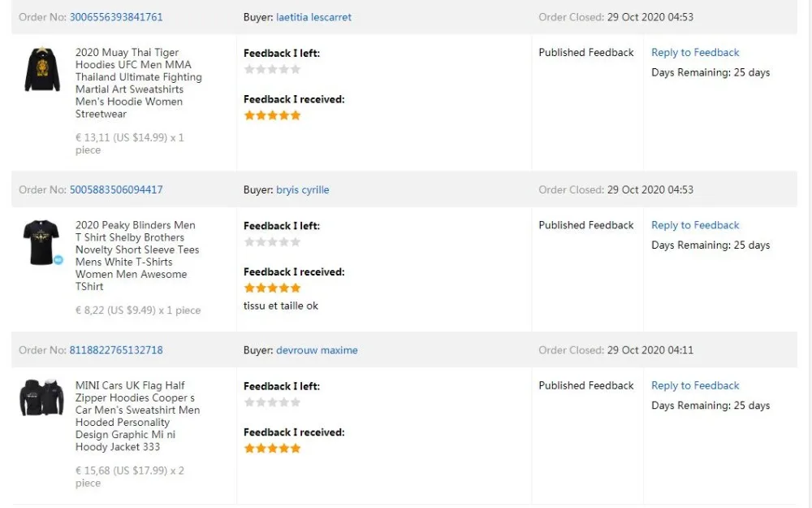Open the Peaky Blinders T-shirt thumbnail
812x508 pixels.
pos(41,241)
